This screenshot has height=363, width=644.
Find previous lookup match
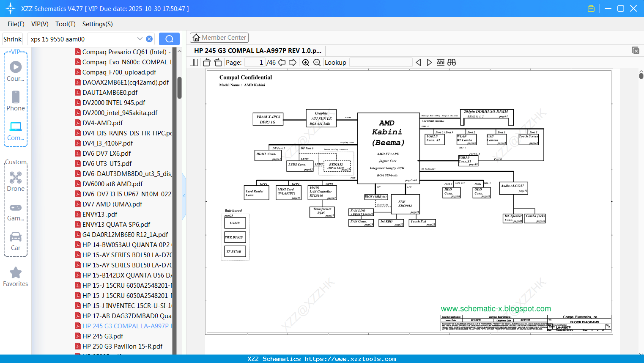tap(418, 62)
